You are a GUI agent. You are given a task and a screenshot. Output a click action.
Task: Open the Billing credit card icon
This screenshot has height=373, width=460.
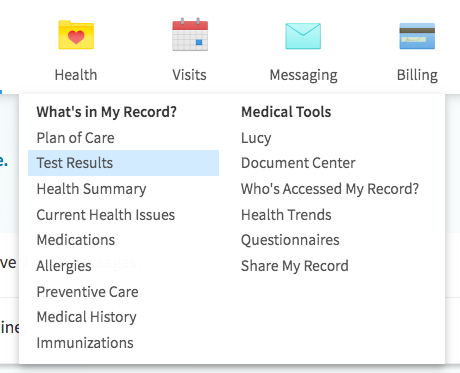(417, 36)
